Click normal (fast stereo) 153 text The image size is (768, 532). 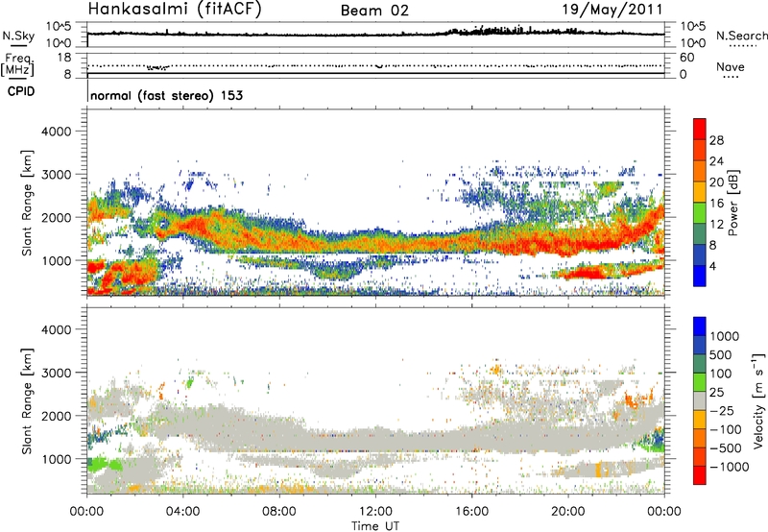pyautogui.click(x=166, y=95)
